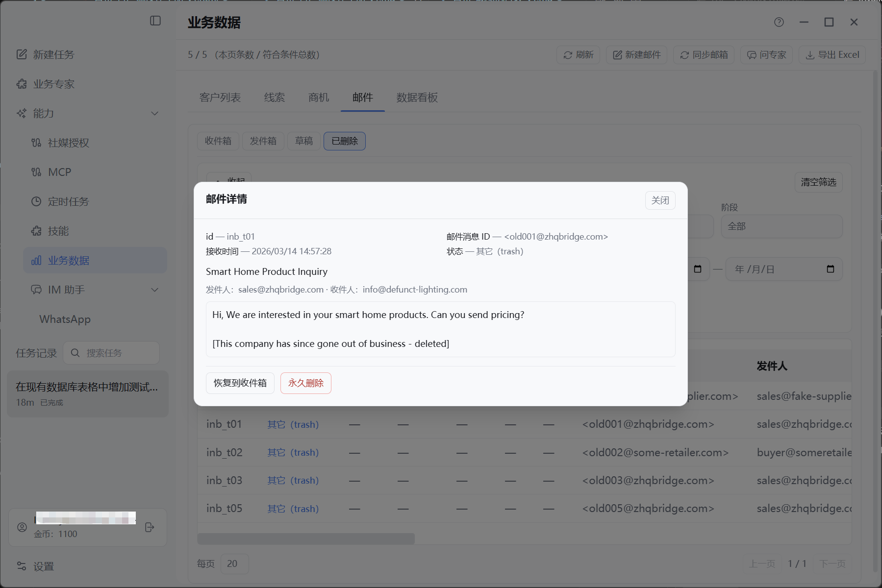
Task: Click the 其它 (trash) link in row inb_t02
Action: coord(293,452)
